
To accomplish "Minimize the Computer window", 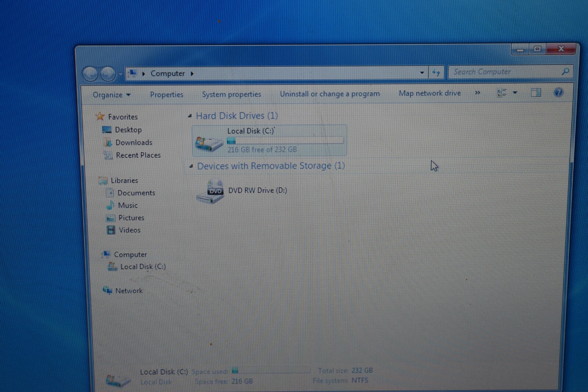I will [x=520, y=49].
